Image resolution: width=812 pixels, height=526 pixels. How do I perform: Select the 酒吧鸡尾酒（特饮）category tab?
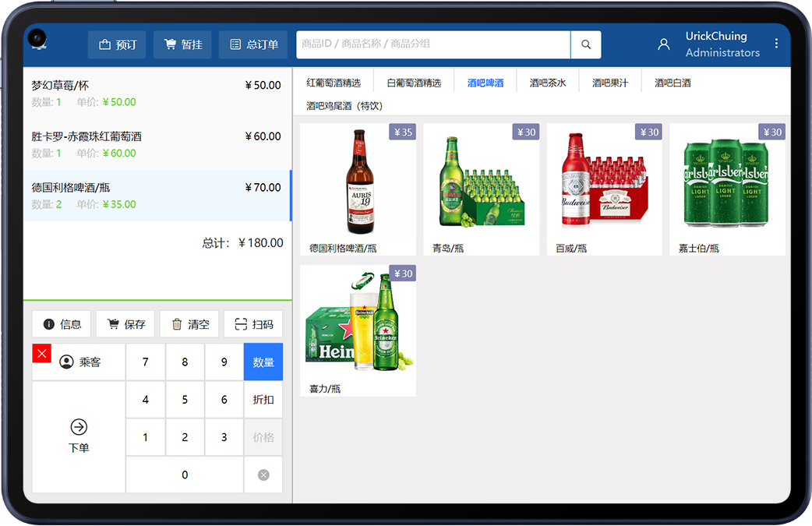pos(344,106)
